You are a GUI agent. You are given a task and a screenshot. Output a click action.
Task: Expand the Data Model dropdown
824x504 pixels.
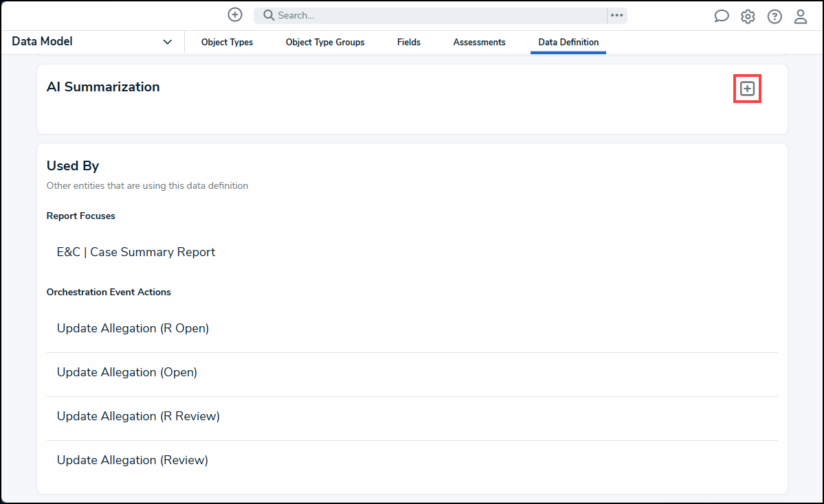pos(167,42)
